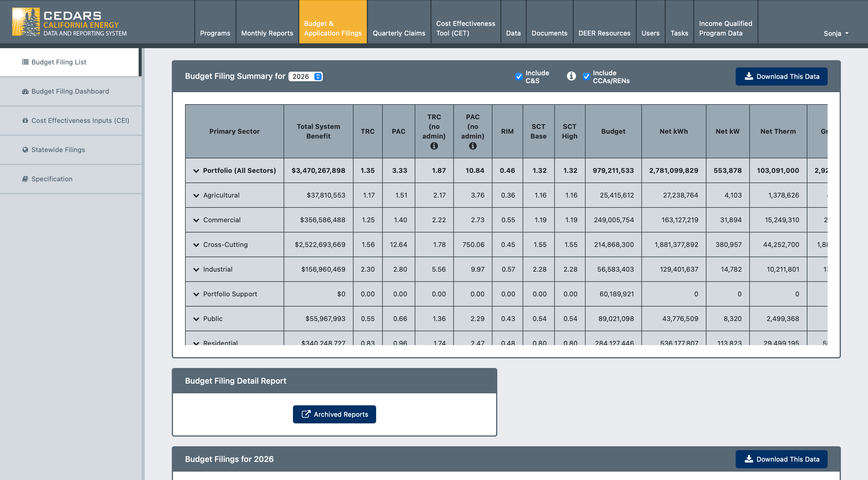Image resolution: width=868 pixels, height=480 pixels.
Task: Open the 2026 year dropdown
Action: tap(305, 76)
